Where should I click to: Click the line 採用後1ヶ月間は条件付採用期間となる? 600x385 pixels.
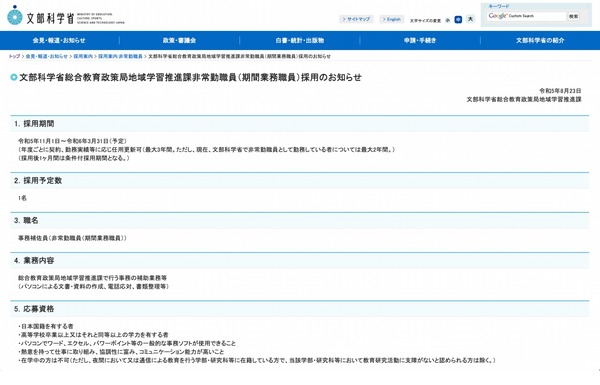click(73, 158)
